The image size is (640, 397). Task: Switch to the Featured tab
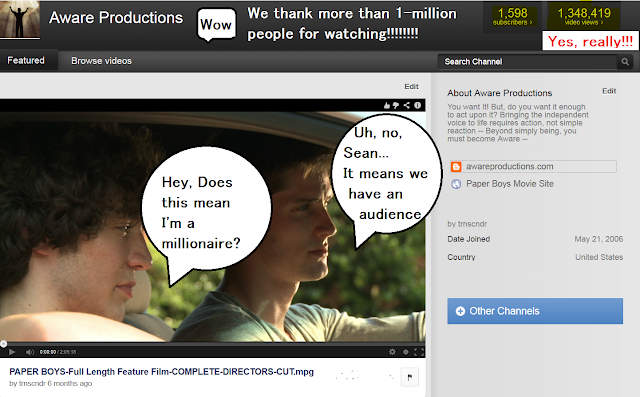coord(26,60)
